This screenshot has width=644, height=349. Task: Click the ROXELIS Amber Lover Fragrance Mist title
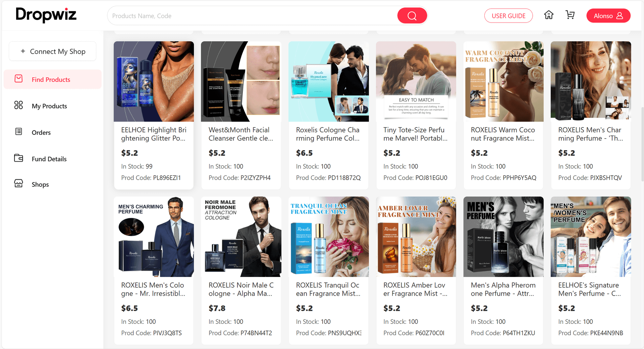(x=416, y=289)
